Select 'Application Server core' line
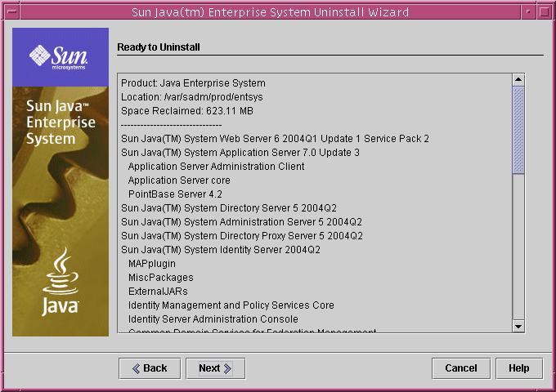 [x=179, y=180]
